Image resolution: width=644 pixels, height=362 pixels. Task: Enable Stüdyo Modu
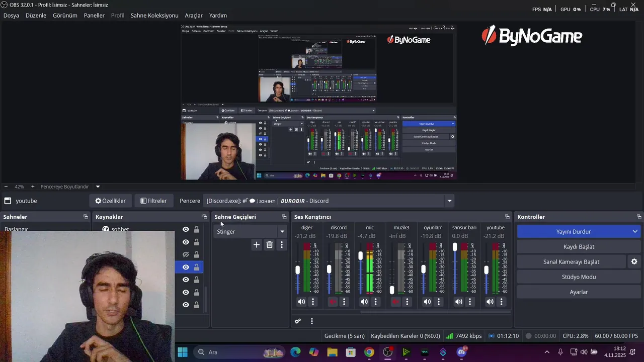click(579, 277)
